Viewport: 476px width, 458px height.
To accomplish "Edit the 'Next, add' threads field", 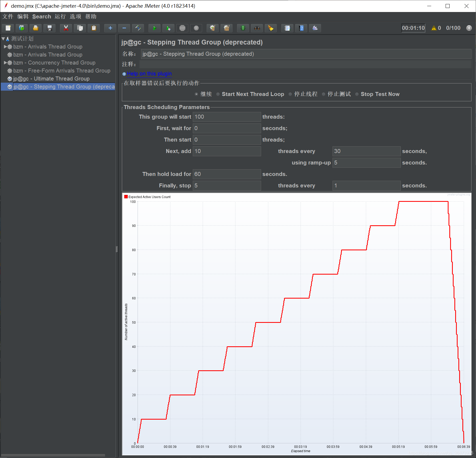I will tap(227, 151).
